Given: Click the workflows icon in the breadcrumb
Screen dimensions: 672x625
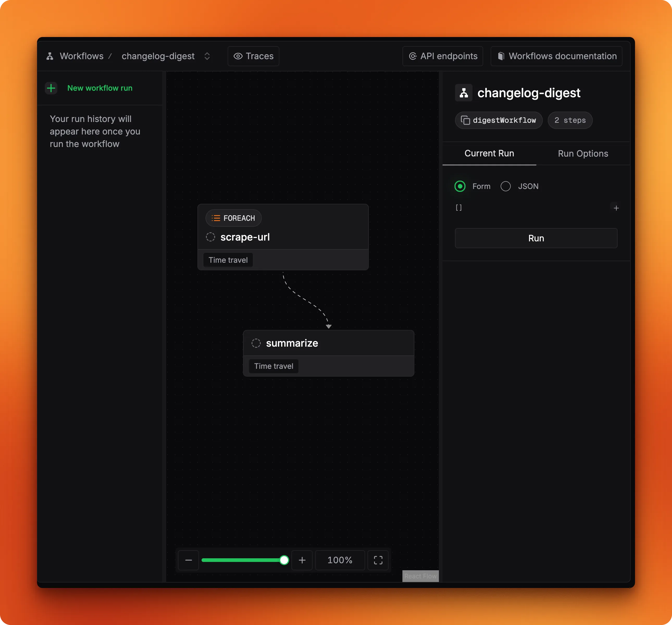Looking at the screenshot, I should 50,56.
